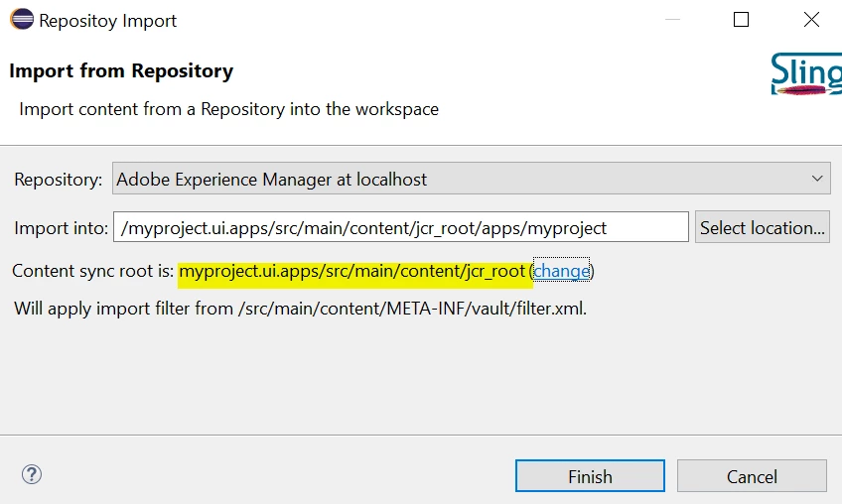Click the 'Import into:' label
842x504 pixels.
[62, 228]
